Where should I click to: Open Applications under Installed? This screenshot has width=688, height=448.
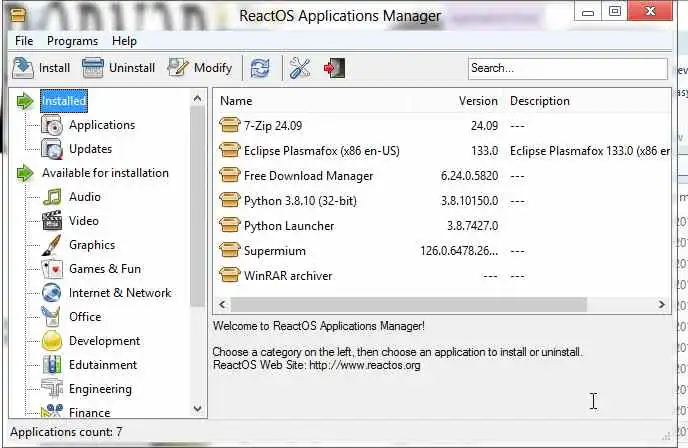pyautogui.click(x=102, y=125)
